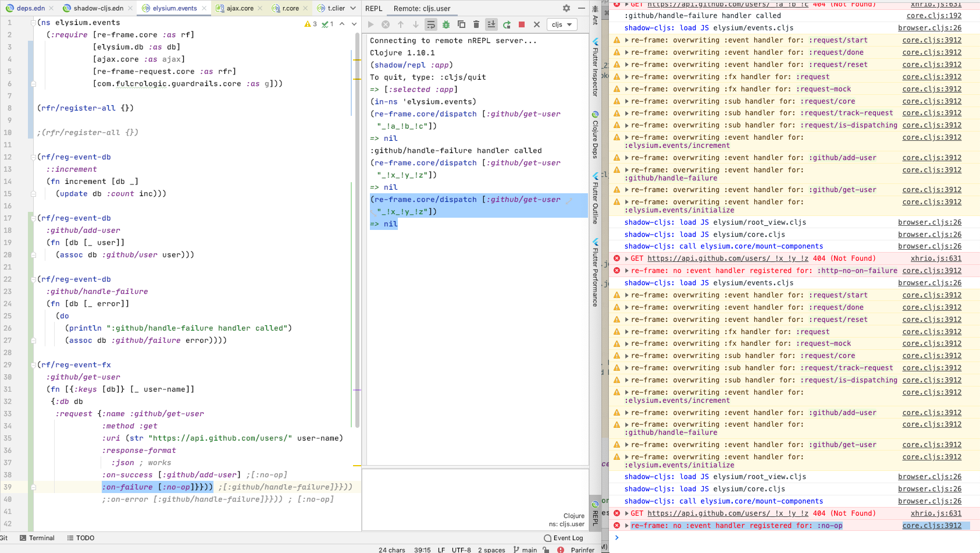
Task: Open the TODO tool window
Action: point(81,538)
